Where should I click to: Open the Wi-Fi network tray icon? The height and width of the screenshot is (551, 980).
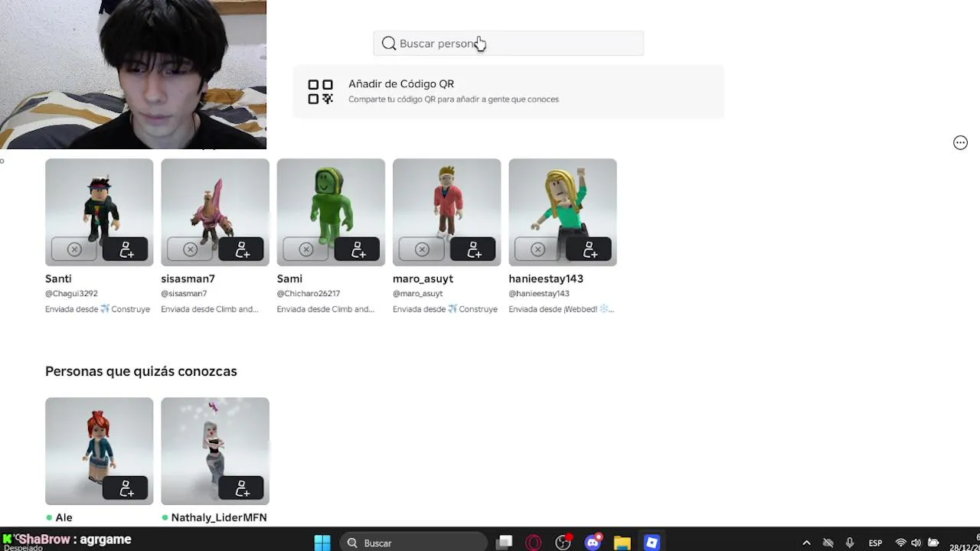(x=900, y=543)
